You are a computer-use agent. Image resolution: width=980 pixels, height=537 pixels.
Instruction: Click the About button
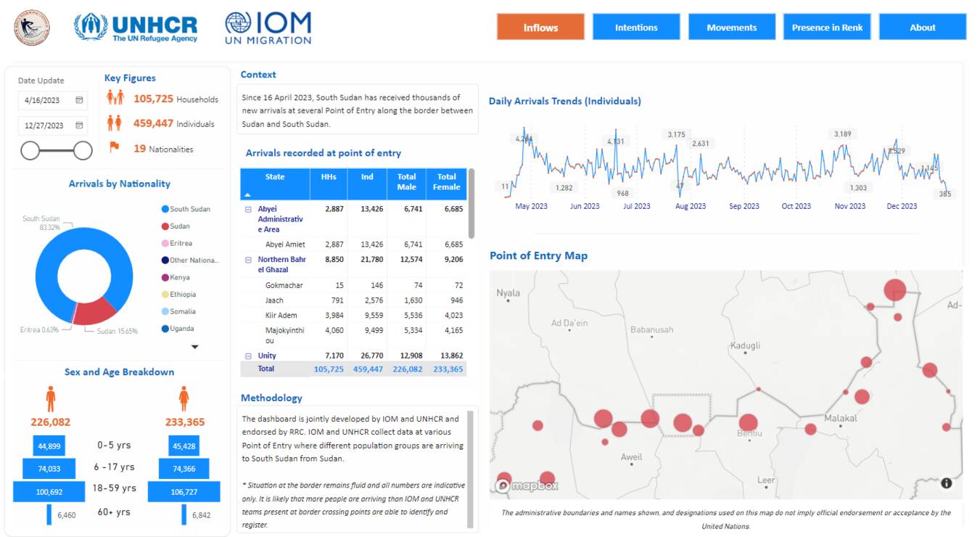(922, 28)
